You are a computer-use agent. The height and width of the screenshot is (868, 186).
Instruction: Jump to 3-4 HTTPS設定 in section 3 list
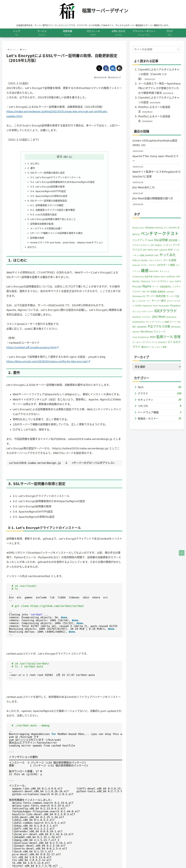pyautogui.click(x=33, y=512)
